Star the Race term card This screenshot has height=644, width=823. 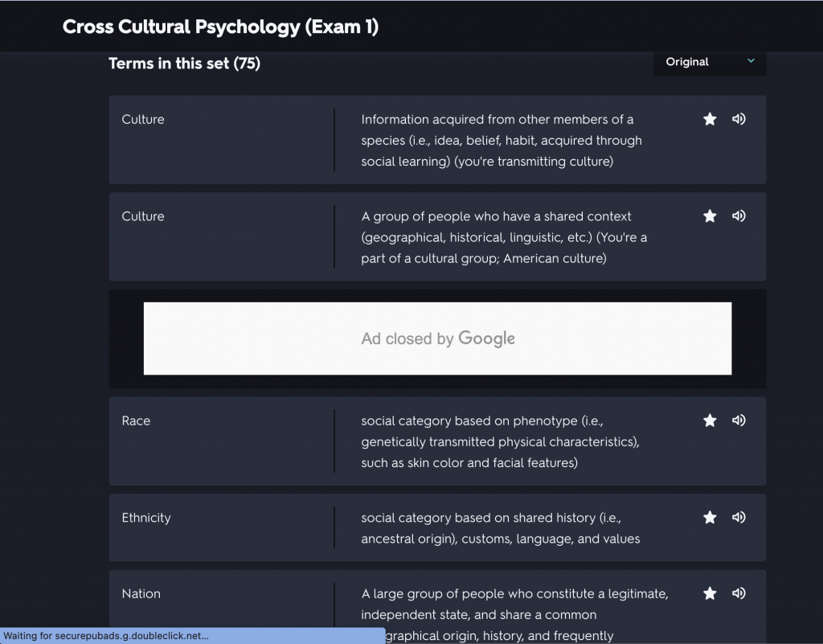[710, 420]
